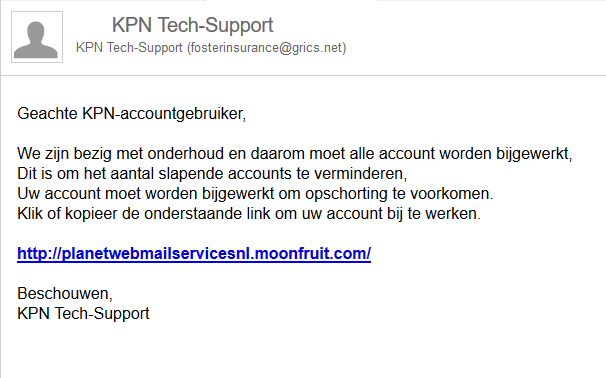Select the fosterinsurance@grics.net email address
The width and height of the screenshot is (606, 378).
pos(267,48)
